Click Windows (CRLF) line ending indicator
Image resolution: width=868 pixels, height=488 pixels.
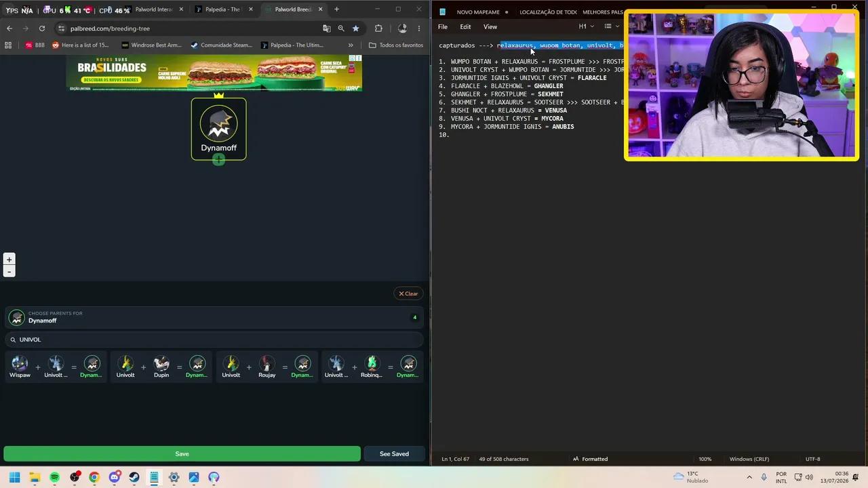[749, 459]
